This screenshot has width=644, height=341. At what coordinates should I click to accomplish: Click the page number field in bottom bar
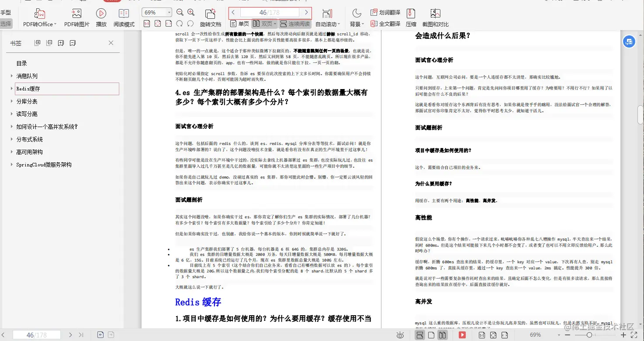click(37, 335)
